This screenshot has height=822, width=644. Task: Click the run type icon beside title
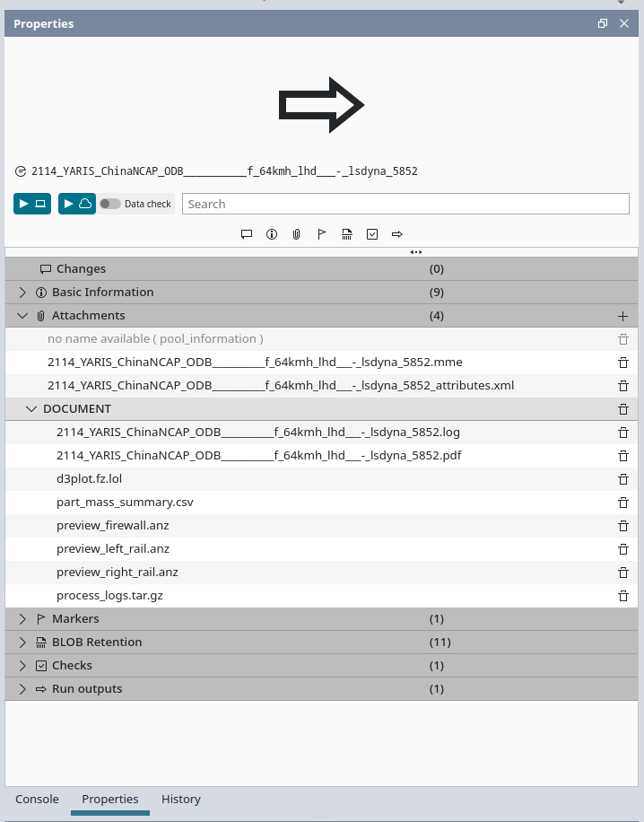(x=21, y=171)
